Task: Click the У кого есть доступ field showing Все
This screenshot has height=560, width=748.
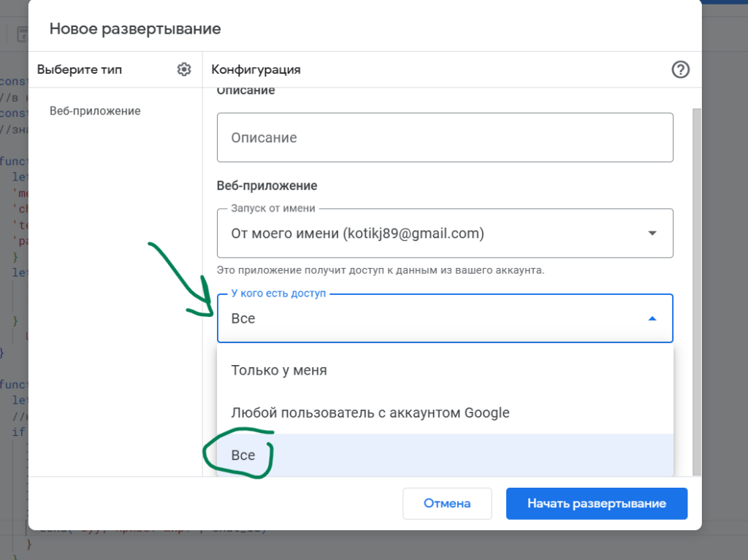Action: pos(445,318)
